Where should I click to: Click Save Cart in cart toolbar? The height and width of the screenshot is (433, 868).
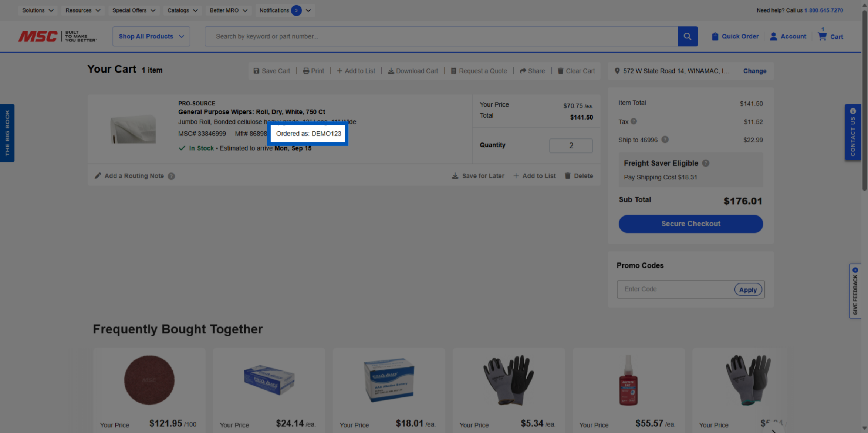(x=271, y=71)
